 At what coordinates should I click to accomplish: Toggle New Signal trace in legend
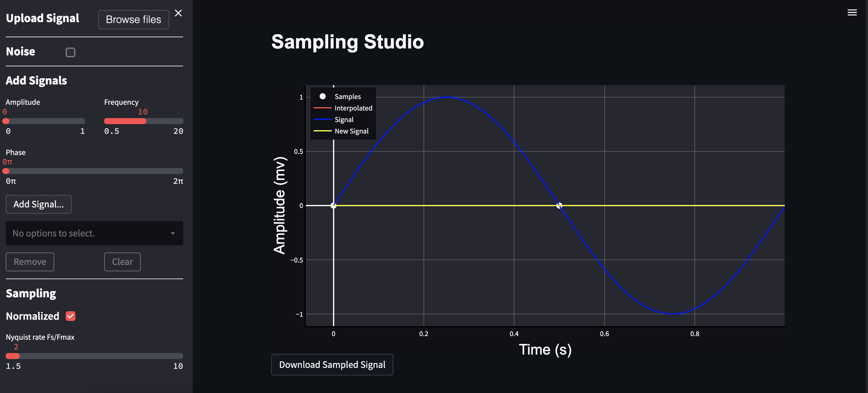351,131
